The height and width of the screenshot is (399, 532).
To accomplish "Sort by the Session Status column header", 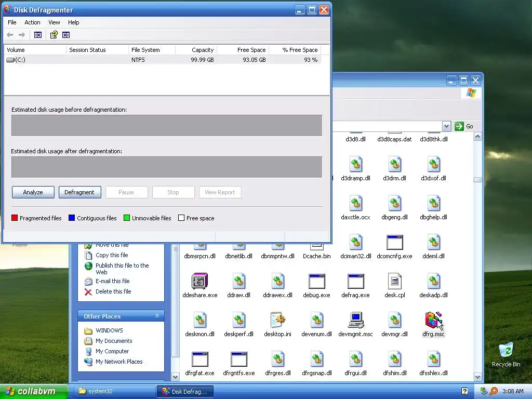I will pos(97,50).
